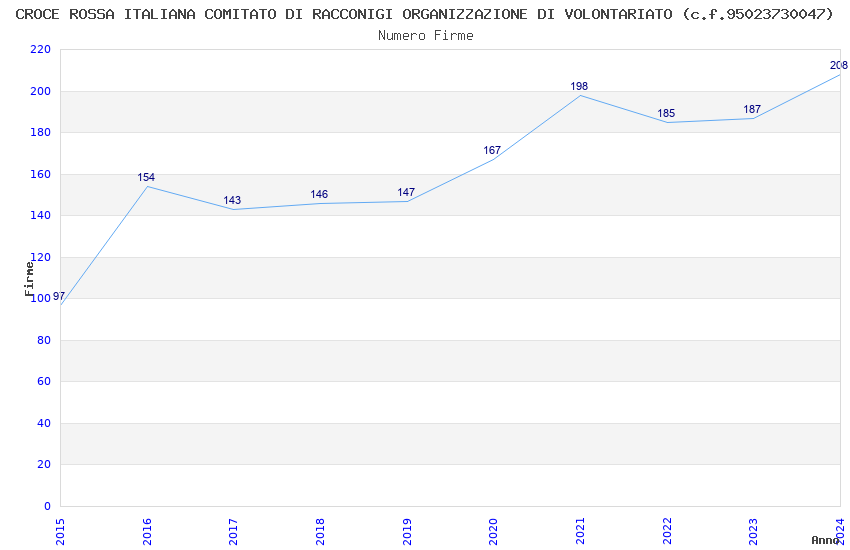Viewport: 850px width, 550px height.
Task: Click the y-axis value 200
Action: [41, 91]
